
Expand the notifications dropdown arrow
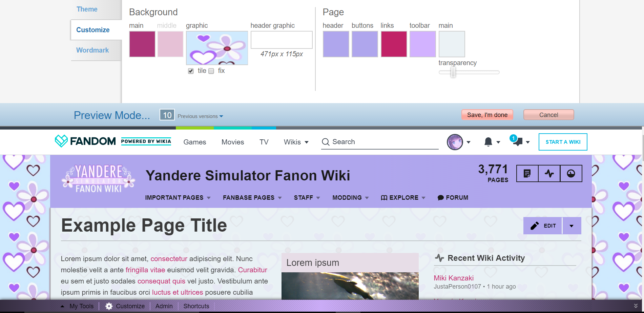(498, 142)
